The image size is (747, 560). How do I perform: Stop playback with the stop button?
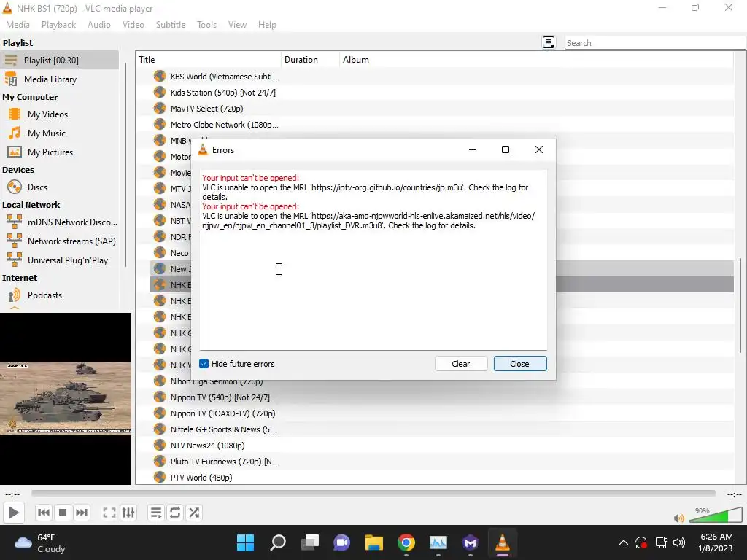pos(63,513)
